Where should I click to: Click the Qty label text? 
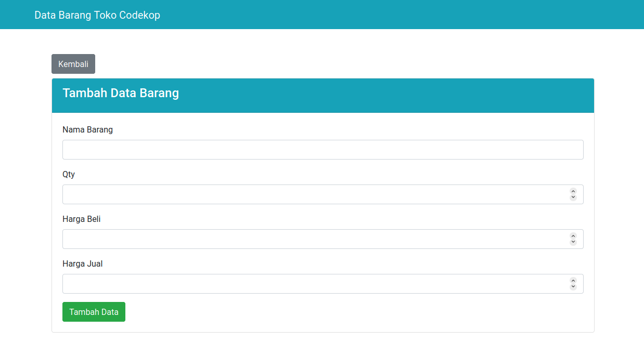pyautogui.click(x=69, y=174)
